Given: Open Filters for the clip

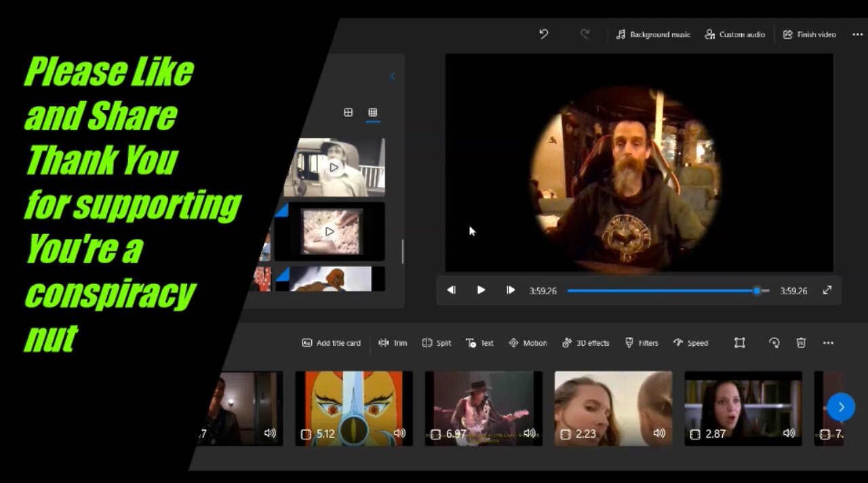Looking at the screenshot, I should coord(642,343).
